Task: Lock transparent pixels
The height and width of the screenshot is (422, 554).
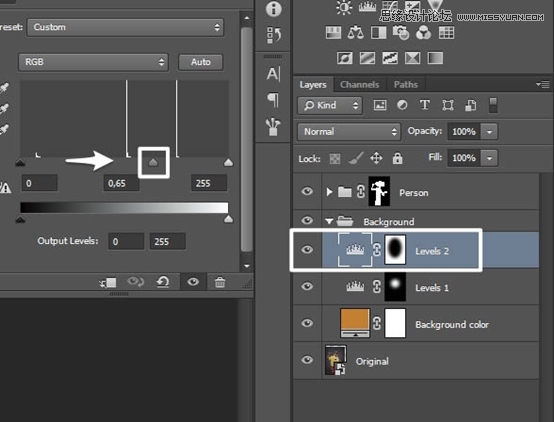Action: pyautogui.click(x=335, y=158)
